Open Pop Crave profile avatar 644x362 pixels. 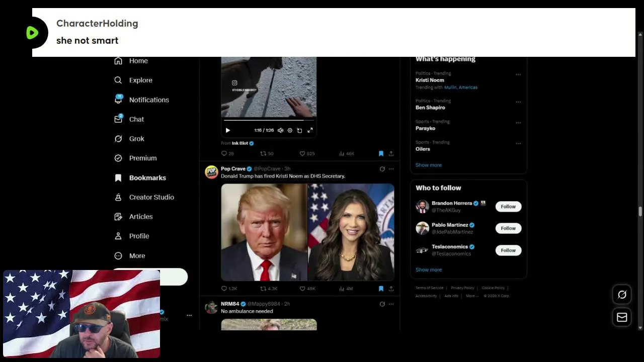(211, 172)
